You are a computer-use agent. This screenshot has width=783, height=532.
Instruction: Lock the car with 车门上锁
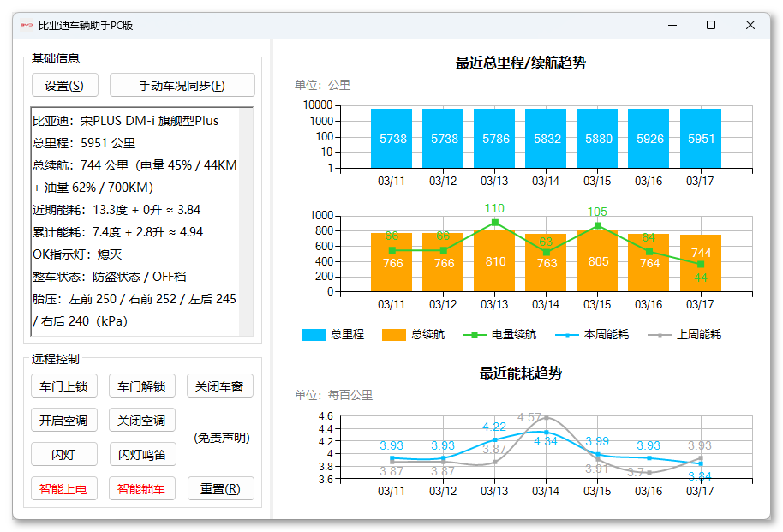(x=63, y=386)
